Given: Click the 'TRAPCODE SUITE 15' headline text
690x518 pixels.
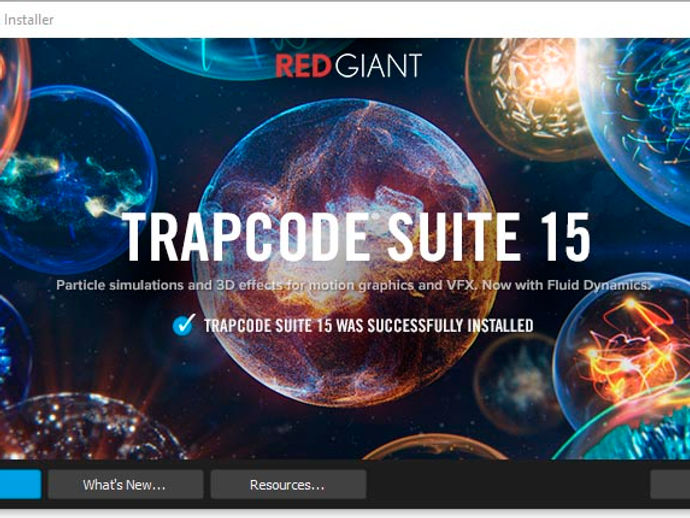Looking at the screenshot, I should [357, 238].
